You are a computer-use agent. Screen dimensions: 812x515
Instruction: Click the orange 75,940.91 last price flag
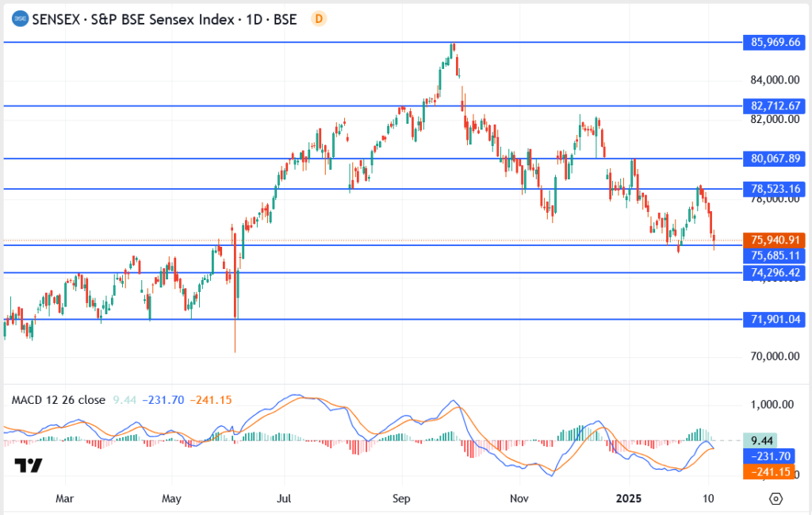point(773,240)
